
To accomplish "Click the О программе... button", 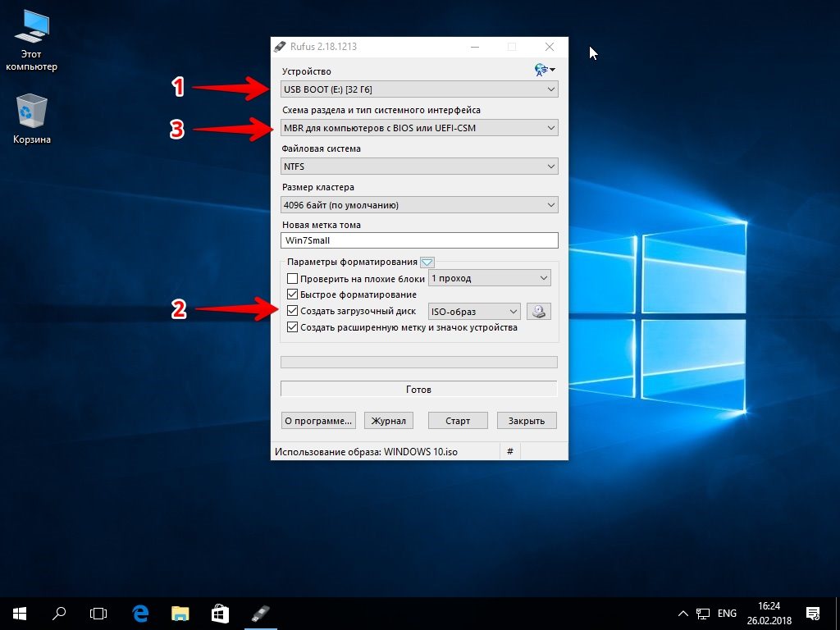I will tap(319, 421).
